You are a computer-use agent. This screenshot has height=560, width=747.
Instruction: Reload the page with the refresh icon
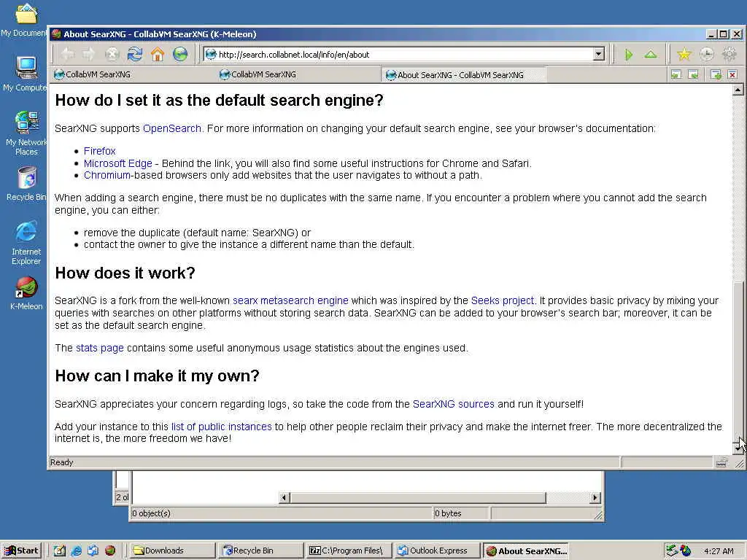(135, 54)
